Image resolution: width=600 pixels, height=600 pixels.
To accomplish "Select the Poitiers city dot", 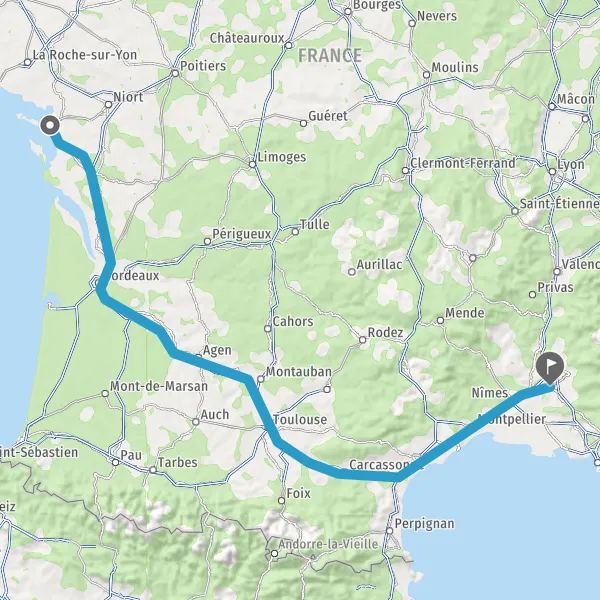I will 175,73.
